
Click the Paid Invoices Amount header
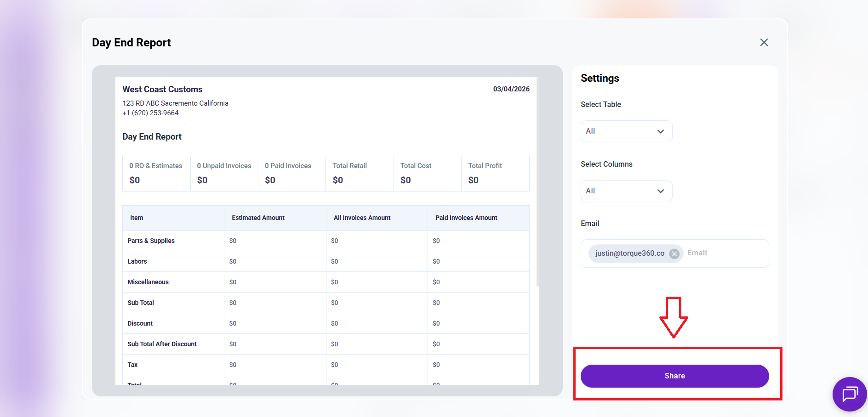point(466,218)
